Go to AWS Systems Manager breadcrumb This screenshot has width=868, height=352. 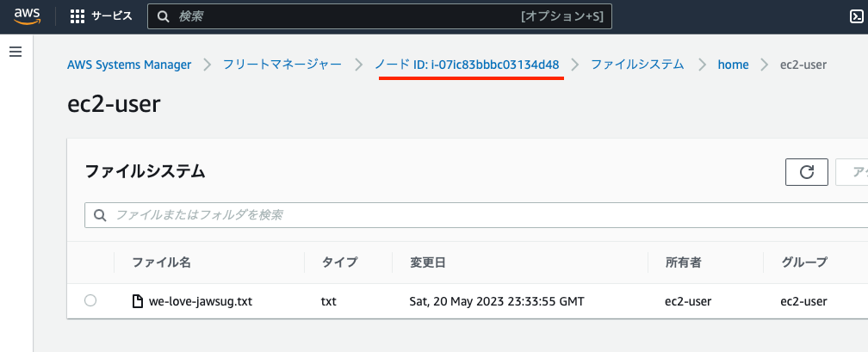(x=129, y=65)
